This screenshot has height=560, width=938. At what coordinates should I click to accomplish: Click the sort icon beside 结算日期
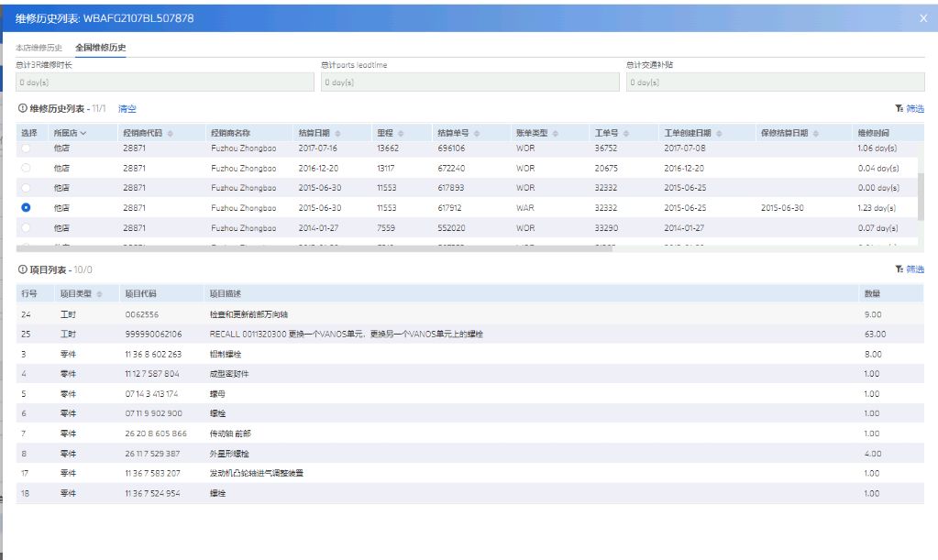tap(338, 133)
